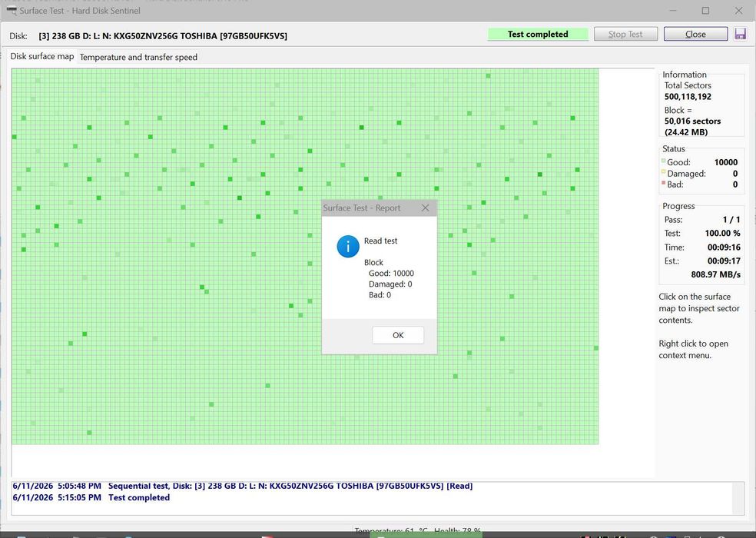Viewport: 756px width, 538px height.
Task: Confirm the report dialog with OK
Action: click(x=398, y=335)
